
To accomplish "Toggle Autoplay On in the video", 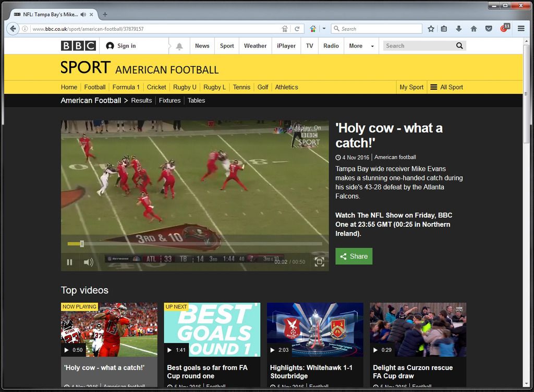I will [x=305, y=128].
